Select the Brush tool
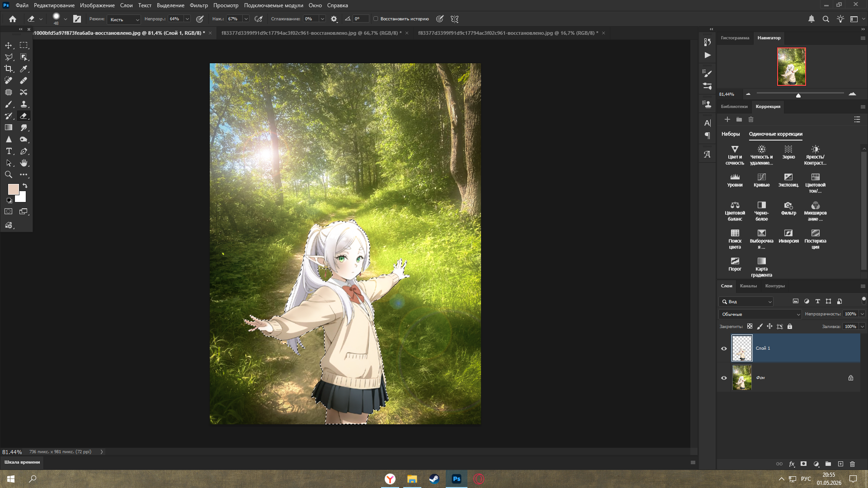Viewport: 868px width, 488px height. tap(9, 104)
